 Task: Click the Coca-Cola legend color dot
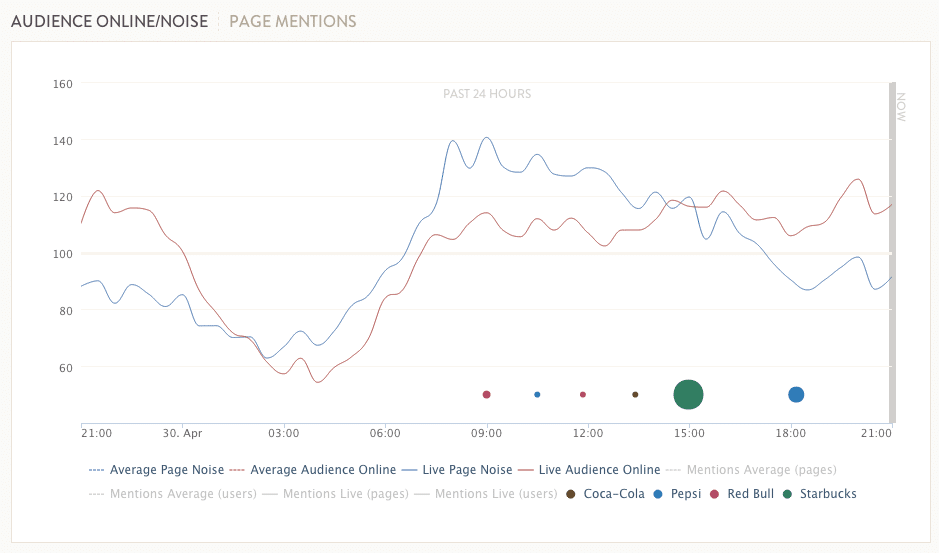[571, 493]
